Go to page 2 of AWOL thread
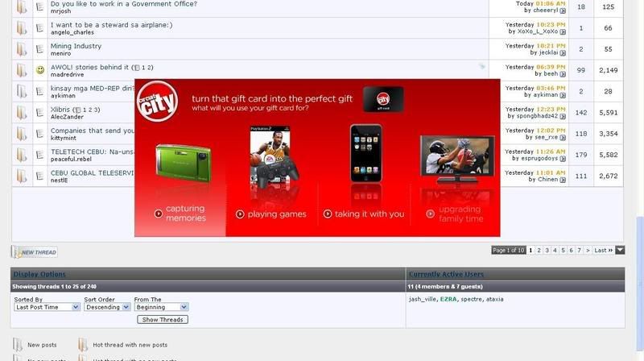This screenshot has width=644, height=361. tap(150, 68)
